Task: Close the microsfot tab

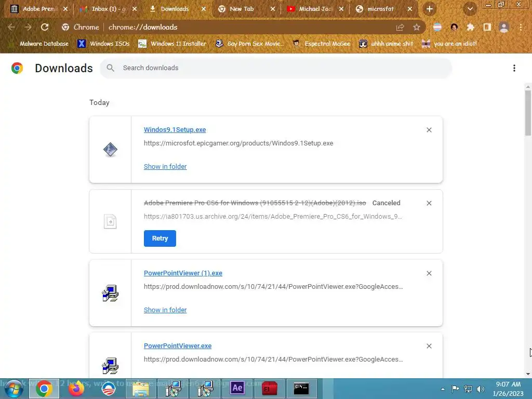Action: tap(409, 9)
